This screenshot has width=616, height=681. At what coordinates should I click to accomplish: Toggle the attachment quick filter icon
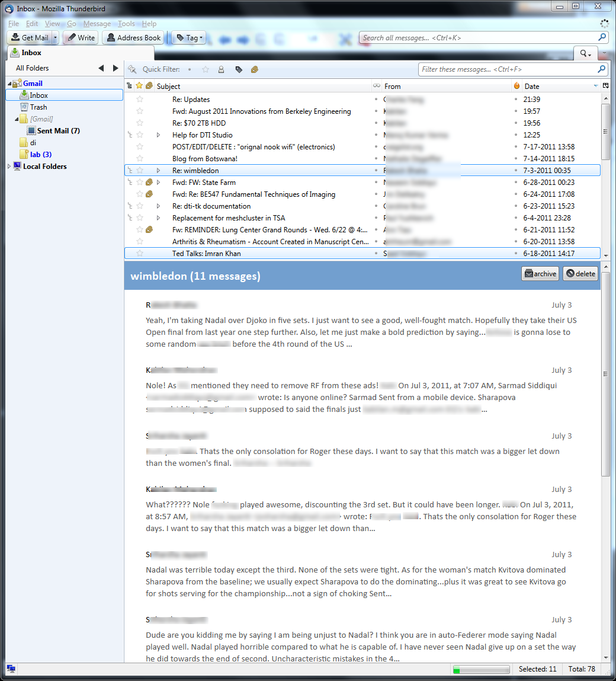point(254,69)
